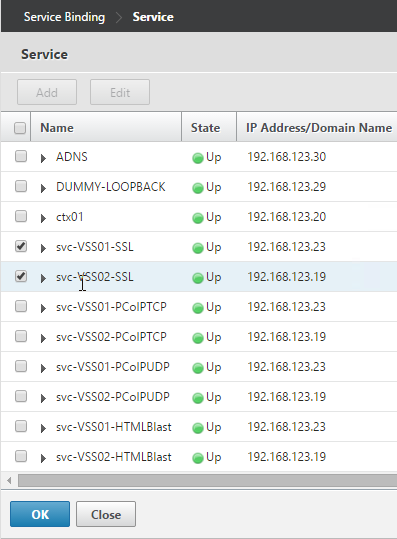Expand the svc-VSS01-HTMLBlast row arrow

[x=43, y=428]
